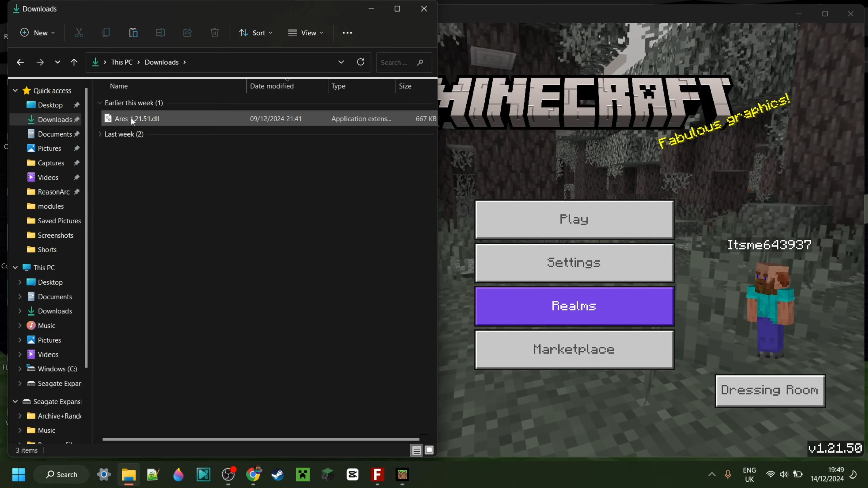Click the search magnifier icon in Explorer

[x=420, y=62]
